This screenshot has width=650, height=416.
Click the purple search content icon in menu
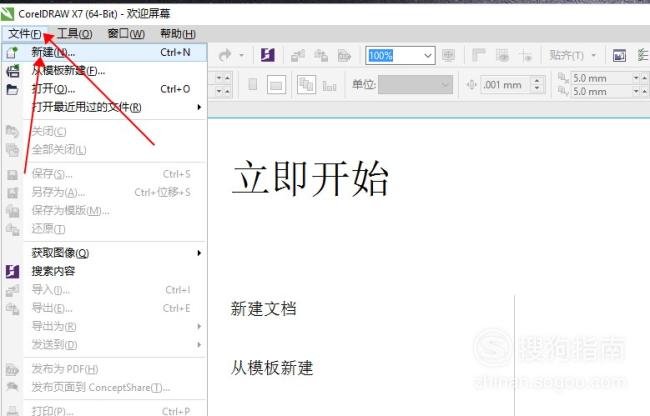pyautogui.click(x=12, y=271)
